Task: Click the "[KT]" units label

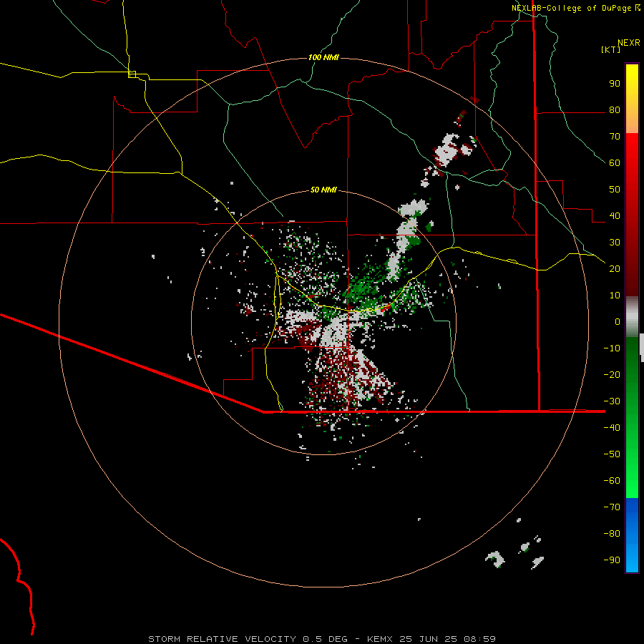Action: (x=610, y=49)
